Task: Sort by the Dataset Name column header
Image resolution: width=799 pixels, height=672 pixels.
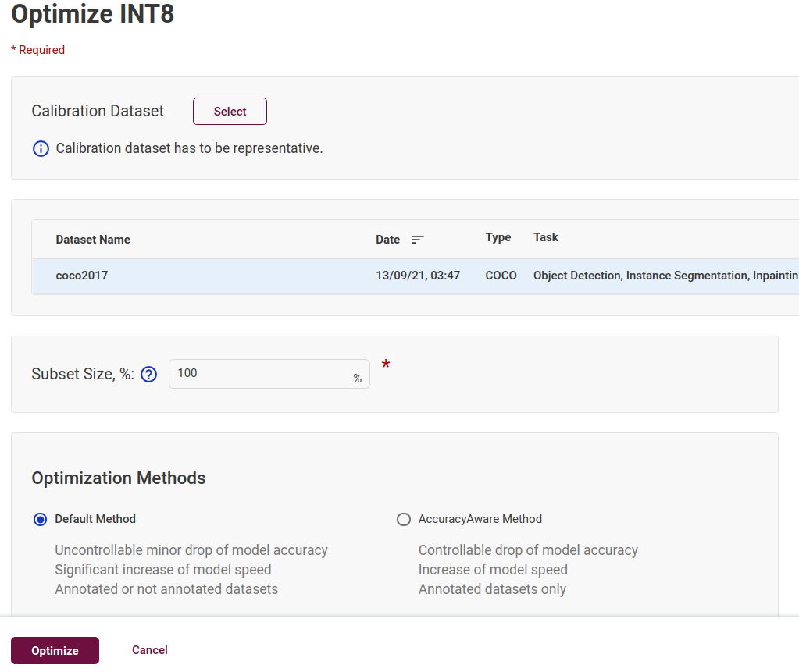Action: (x=93, y=240)
